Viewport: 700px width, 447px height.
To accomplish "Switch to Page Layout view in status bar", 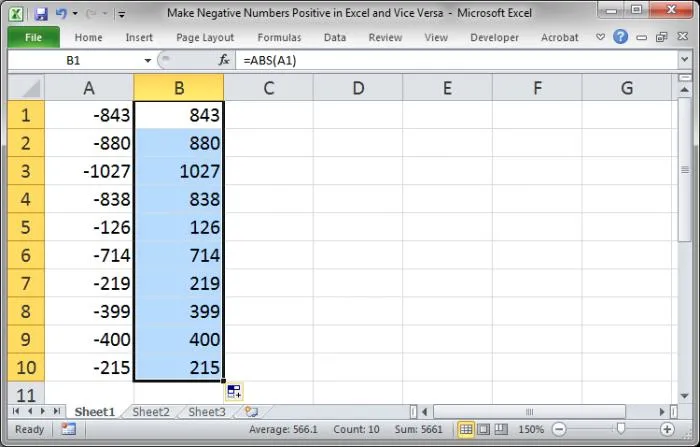I will [x=483, y=430].
